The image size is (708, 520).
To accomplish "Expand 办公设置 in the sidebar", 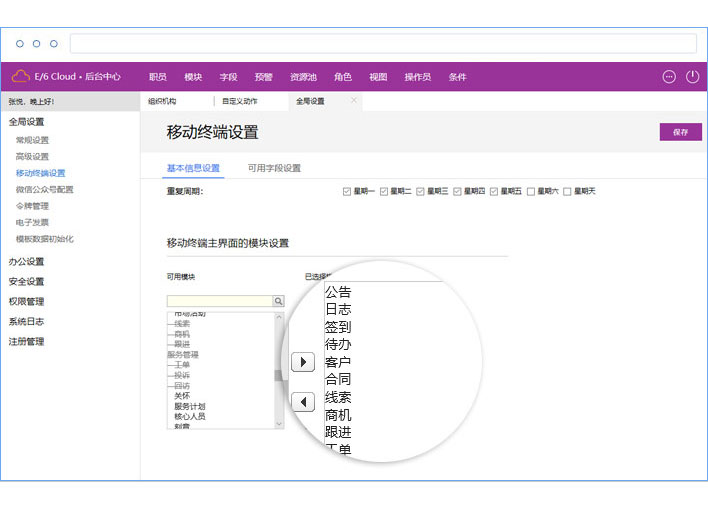I will click(27, 261).
